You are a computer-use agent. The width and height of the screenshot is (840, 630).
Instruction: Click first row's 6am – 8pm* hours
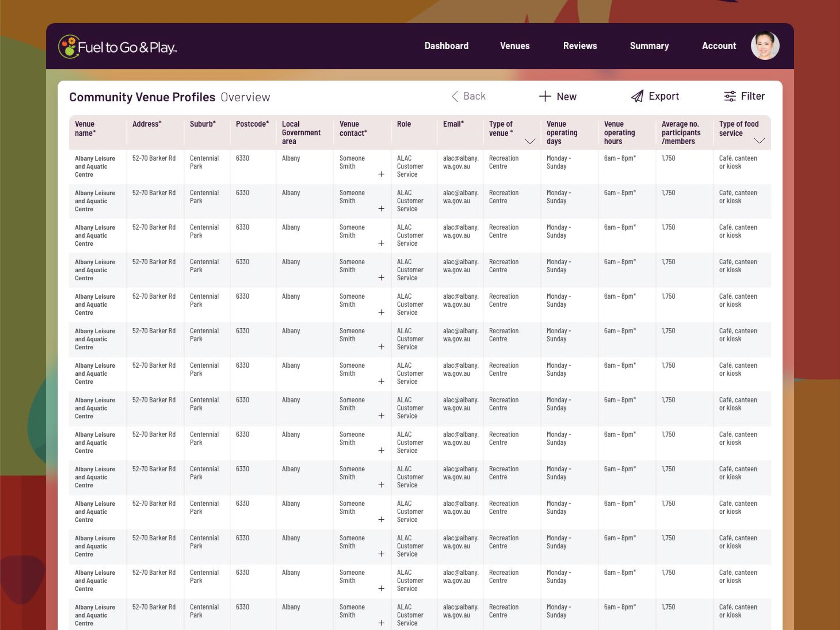620,158
